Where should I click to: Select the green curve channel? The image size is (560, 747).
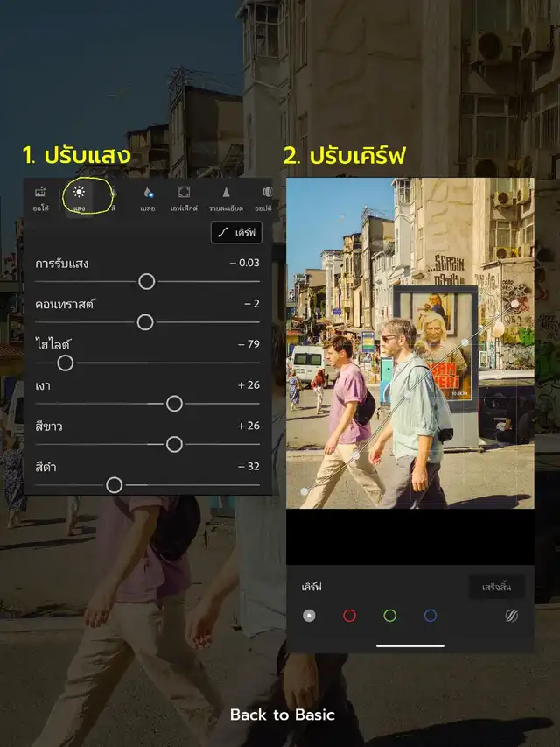click(390, 616)
